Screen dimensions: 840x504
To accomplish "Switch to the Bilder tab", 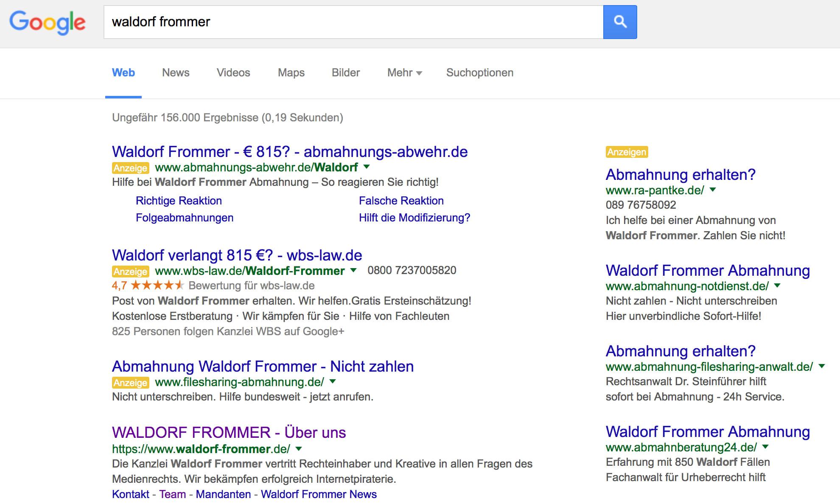I will tap(345, 73).
